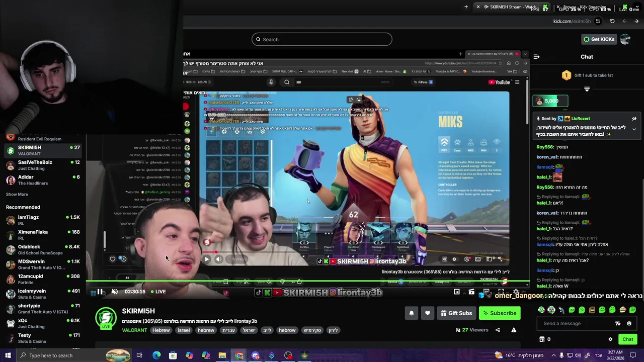
Task: Click the 27 Viewers count
Action: click(x=472, y=330)
